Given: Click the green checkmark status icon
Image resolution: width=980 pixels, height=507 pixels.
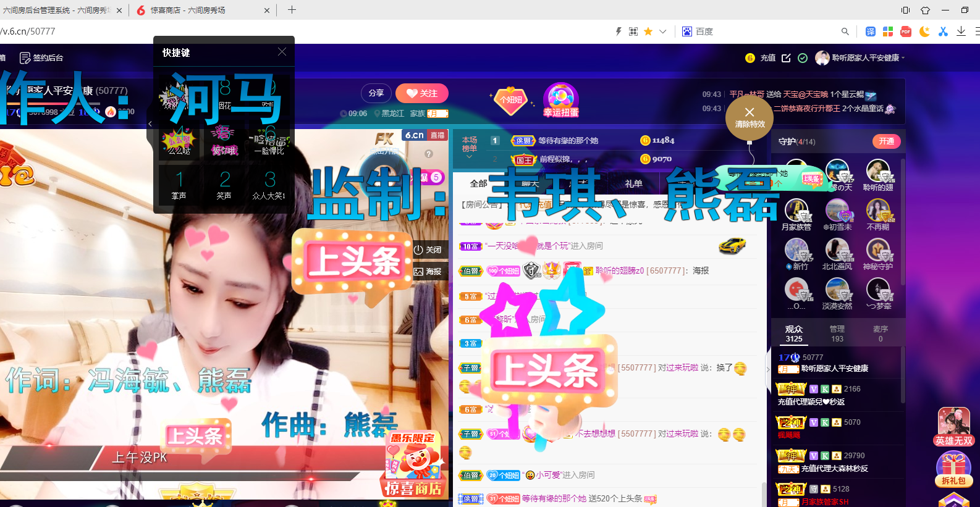Looking at the screenshot, I should click(803, 57).
